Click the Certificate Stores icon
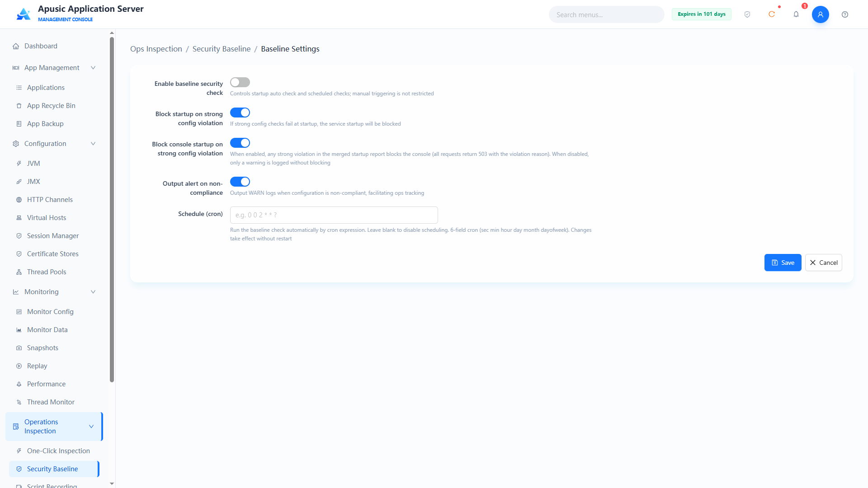This screenshot has width=868, height=488. (x=19, y=254)
